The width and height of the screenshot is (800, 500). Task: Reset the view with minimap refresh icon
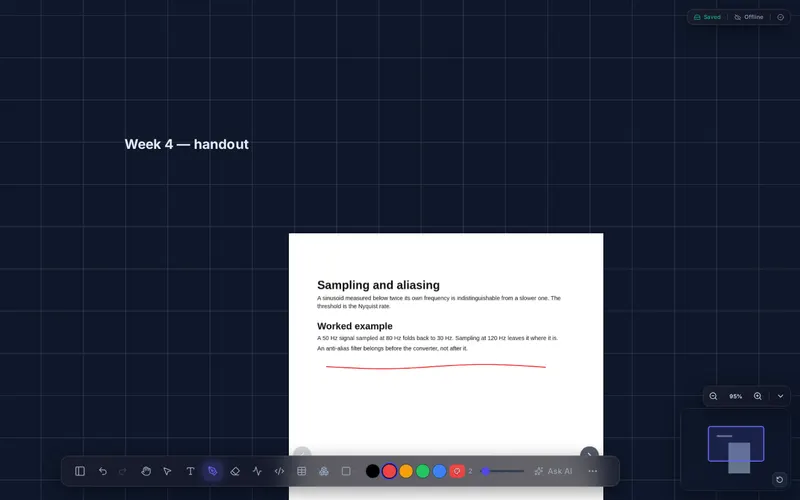pos(779,479)
